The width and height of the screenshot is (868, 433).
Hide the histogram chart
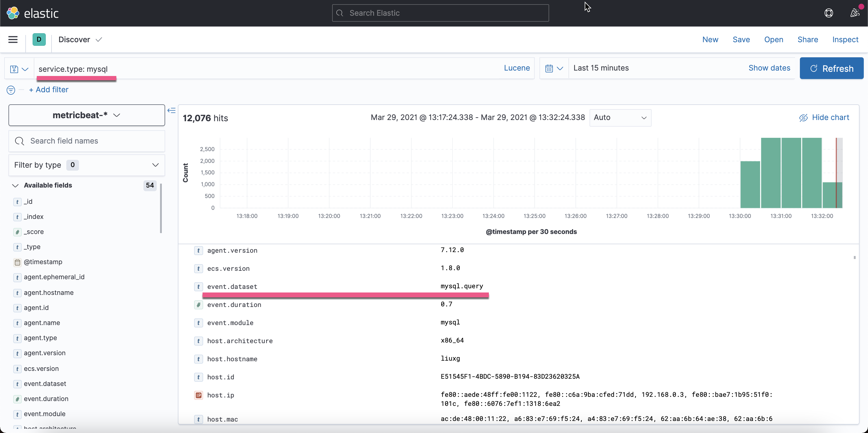pyautogui.click(x=824, y=117)
